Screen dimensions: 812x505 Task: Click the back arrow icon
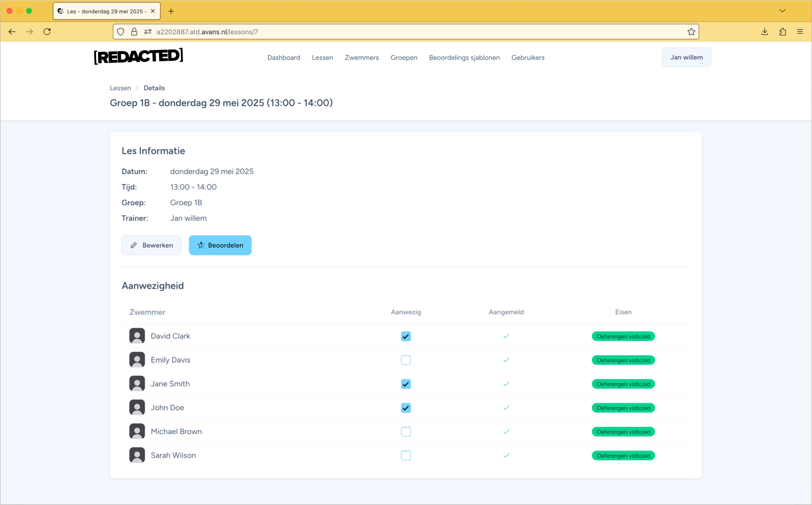point(12,32)
